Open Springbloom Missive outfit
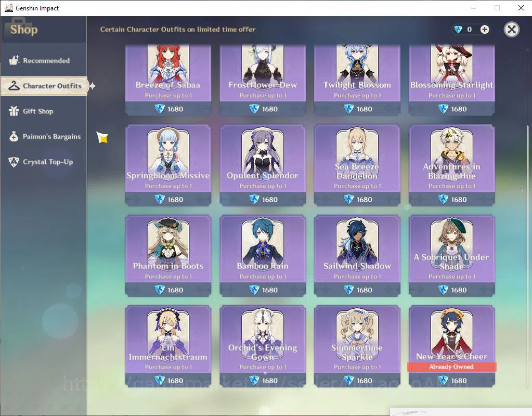 [168, 165]
